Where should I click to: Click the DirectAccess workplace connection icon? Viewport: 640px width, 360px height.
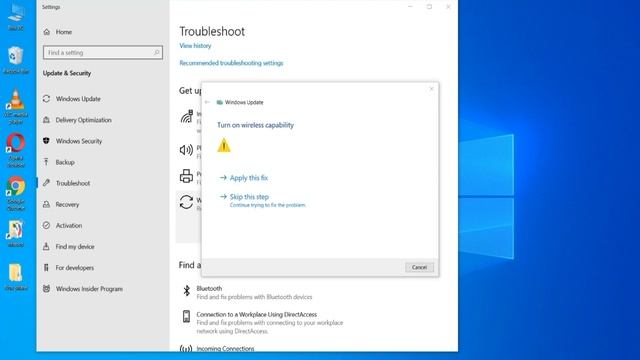point(187,316)
